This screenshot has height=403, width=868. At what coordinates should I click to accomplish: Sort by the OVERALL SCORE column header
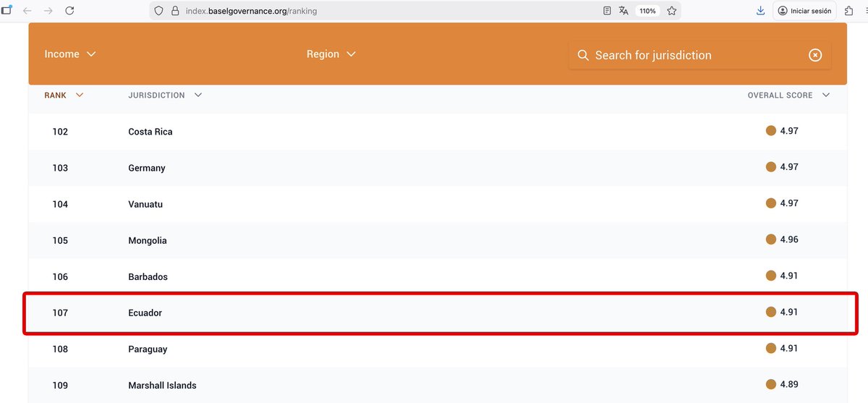788,96
